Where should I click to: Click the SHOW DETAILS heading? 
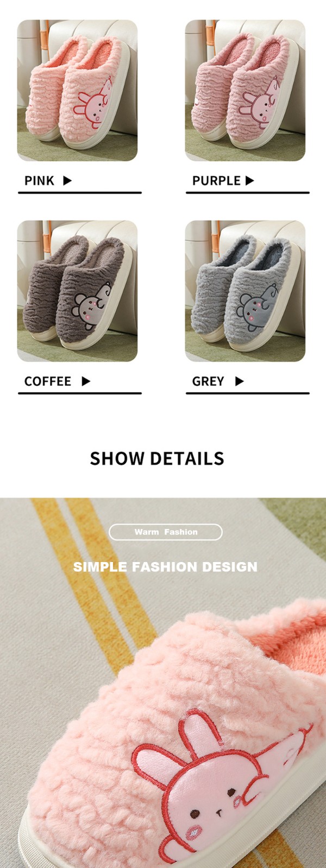click(157, 458)
